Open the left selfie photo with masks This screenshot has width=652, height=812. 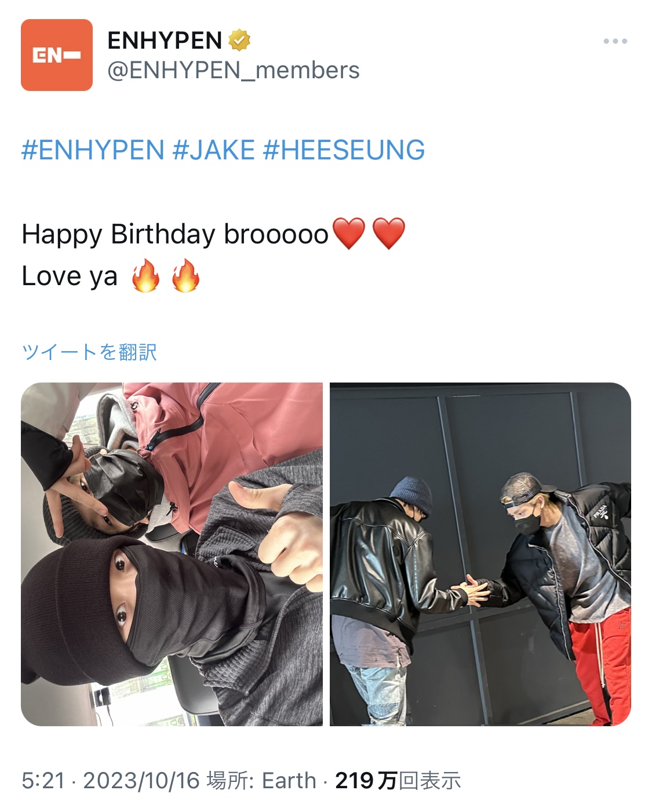click(172, 554)
